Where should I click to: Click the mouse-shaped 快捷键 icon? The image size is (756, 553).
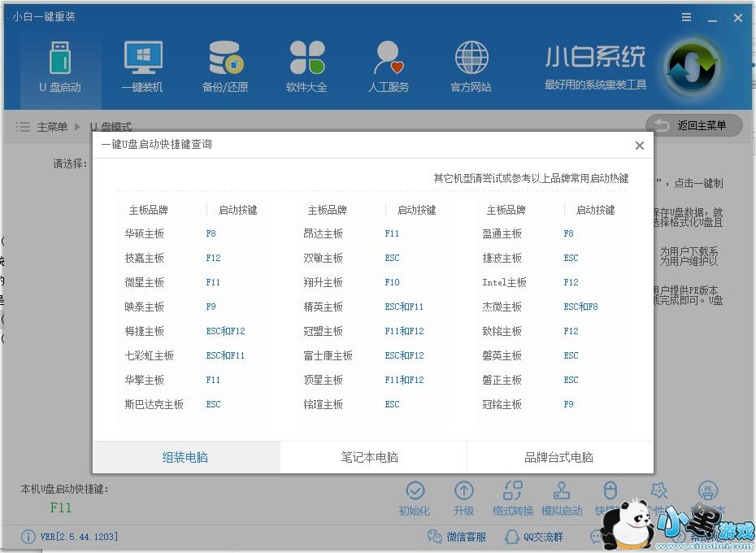(x=610, y=490)
